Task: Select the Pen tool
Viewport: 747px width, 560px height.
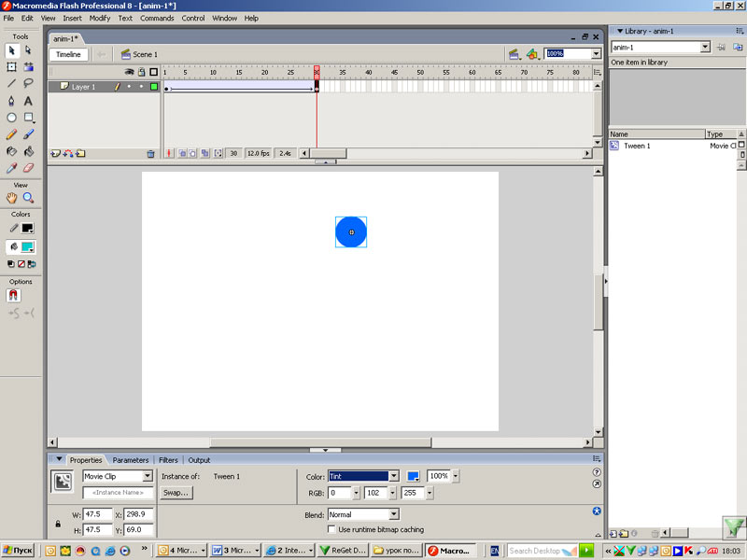Action: pos(11,100)
